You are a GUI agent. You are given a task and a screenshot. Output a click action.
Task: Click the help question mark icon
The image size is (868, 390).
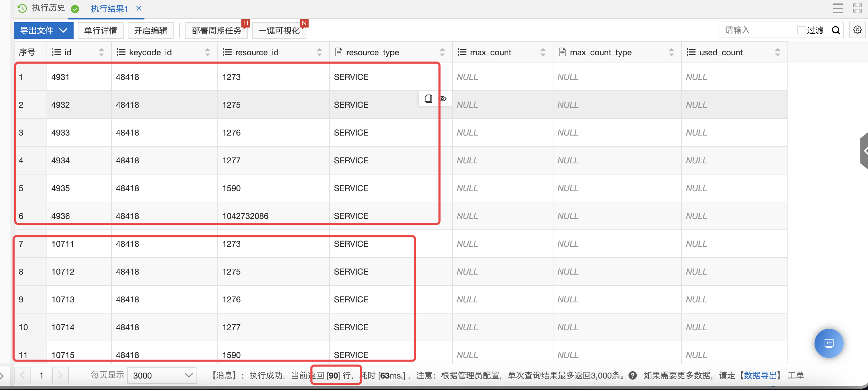point(633,375)
